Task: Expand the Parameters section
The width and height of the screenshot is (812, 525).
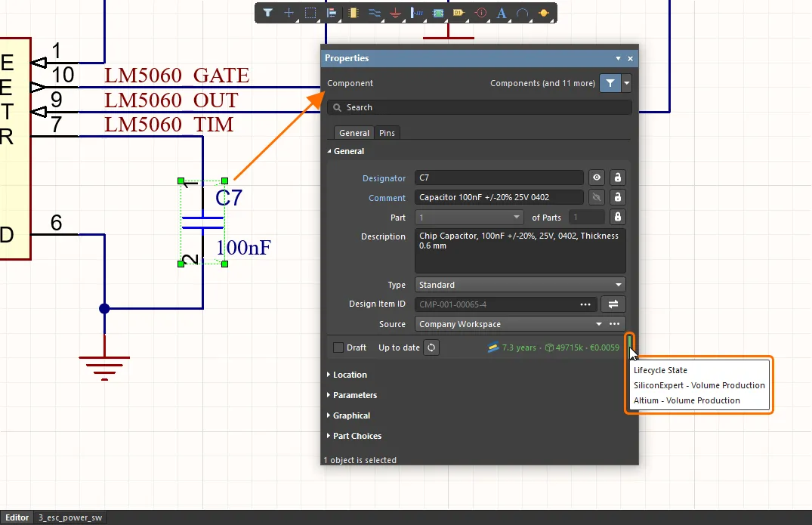Action: point(354,395)
